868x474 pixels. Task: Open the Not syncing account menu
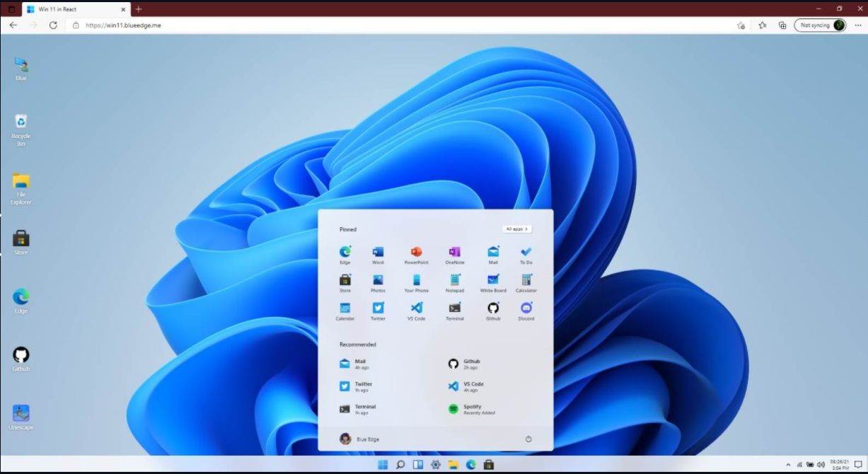pos(820,25)
